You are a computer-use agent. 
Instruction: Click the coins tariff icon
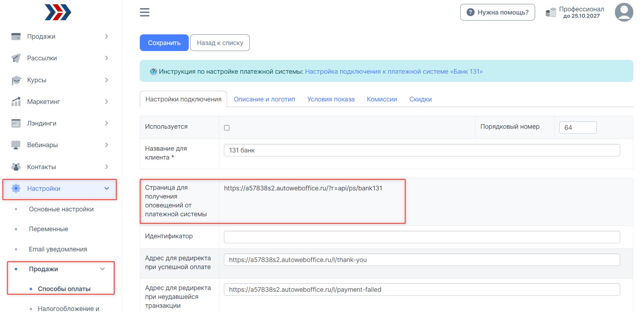click(551, 13)
